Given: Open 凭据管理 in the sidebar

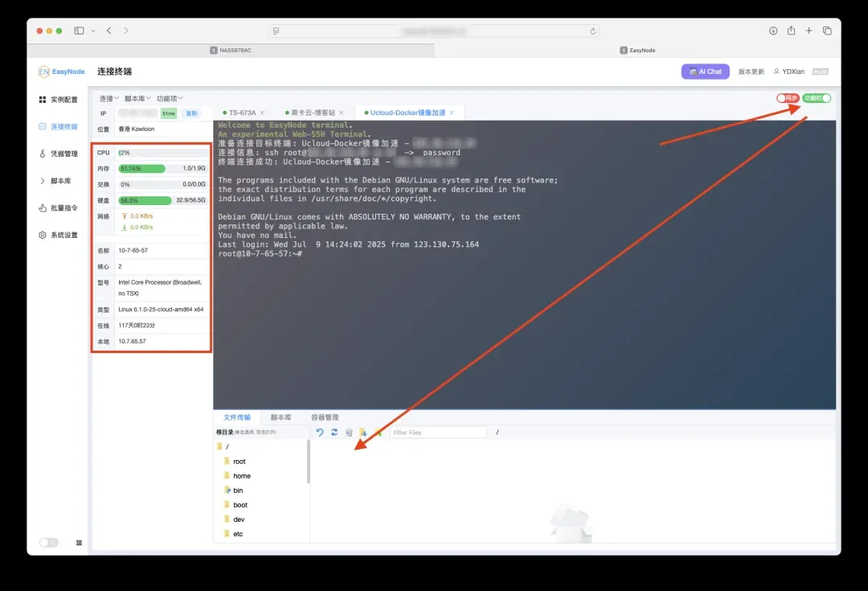Looking at the screenshot, I should click(59, 154).
